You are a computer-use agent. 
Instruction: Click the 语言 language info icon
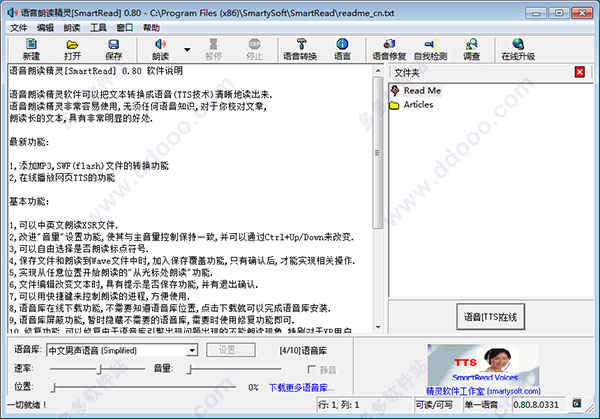point(342,49)
